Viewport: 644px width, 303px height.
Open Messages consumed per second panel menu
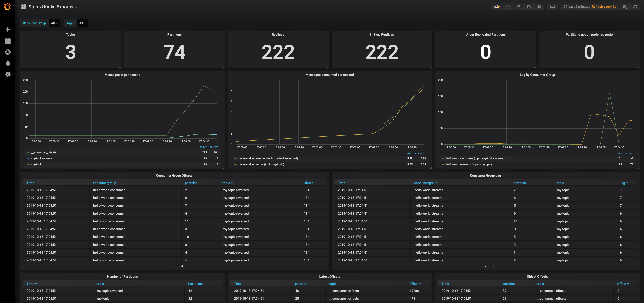(x=330, y=75)
